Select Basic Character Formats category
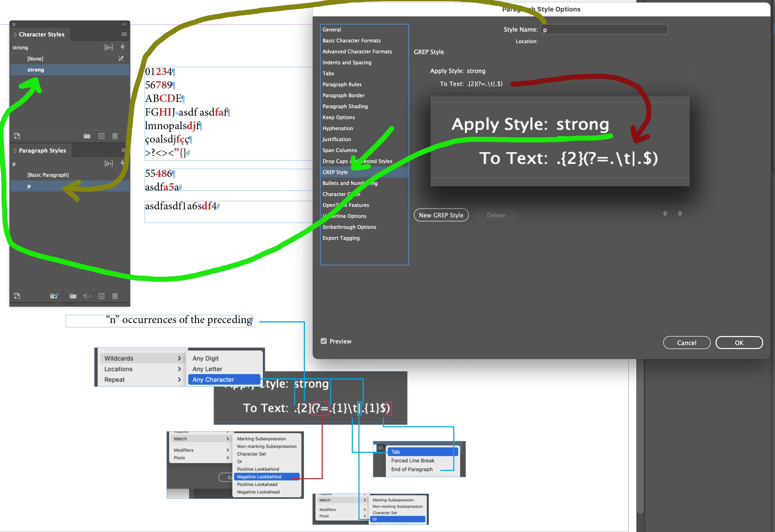This screenshot has height=532, width=775. tap(351, 40)
